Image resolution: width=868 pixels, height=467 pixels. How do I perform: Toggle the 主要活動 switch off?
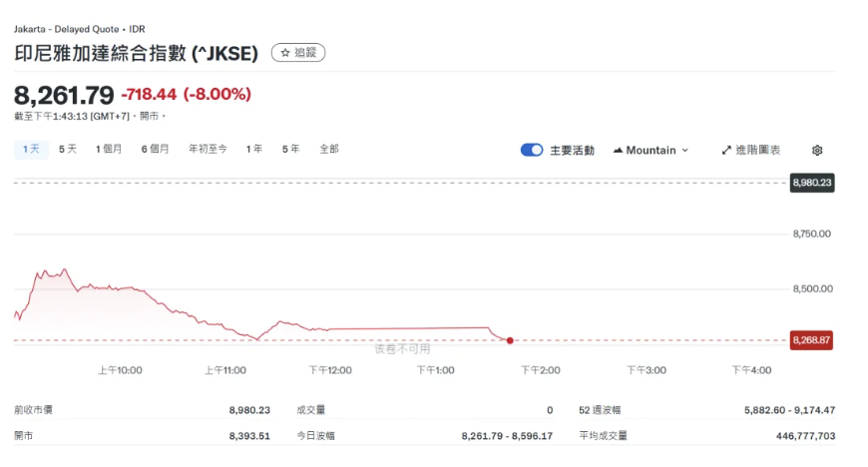(532, 151)
